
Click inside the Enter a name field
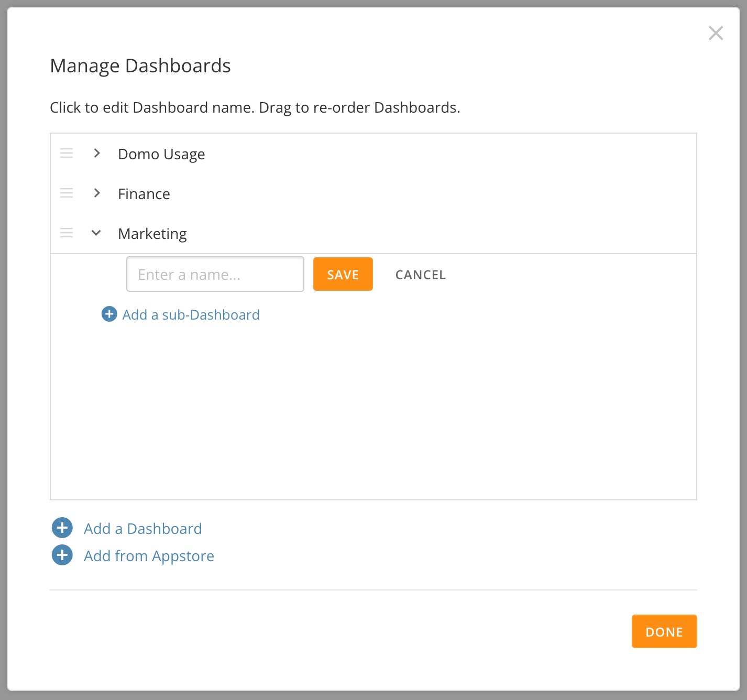[x=215, y=274]
